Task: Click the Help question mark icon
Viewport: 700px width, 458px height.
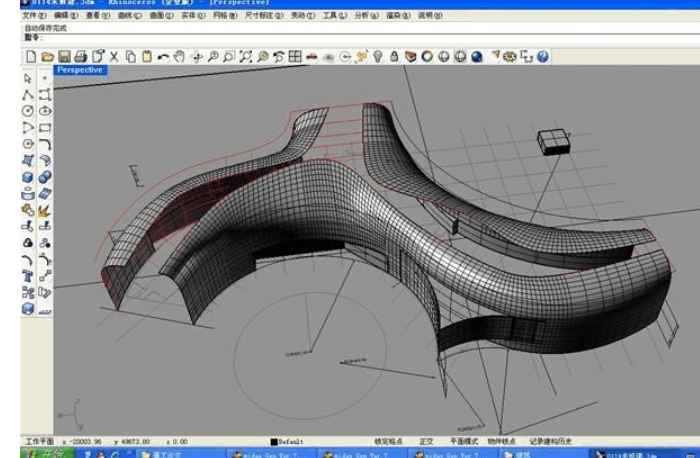Action: click(542, 58)
